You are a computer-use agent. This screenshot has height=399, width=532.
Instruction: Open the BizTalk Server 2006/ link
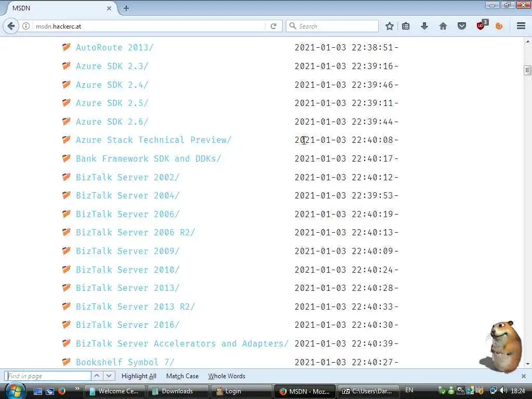(128, 214)
